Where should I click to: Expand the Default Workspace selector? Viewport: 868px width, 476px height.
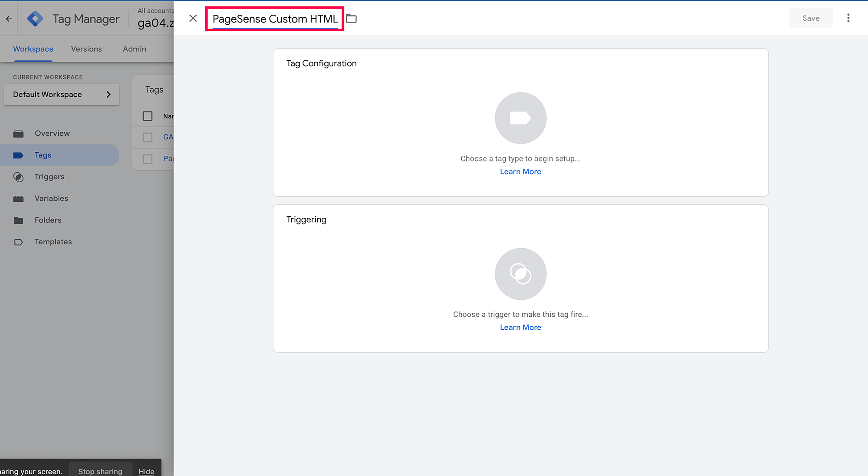[62, 95]
